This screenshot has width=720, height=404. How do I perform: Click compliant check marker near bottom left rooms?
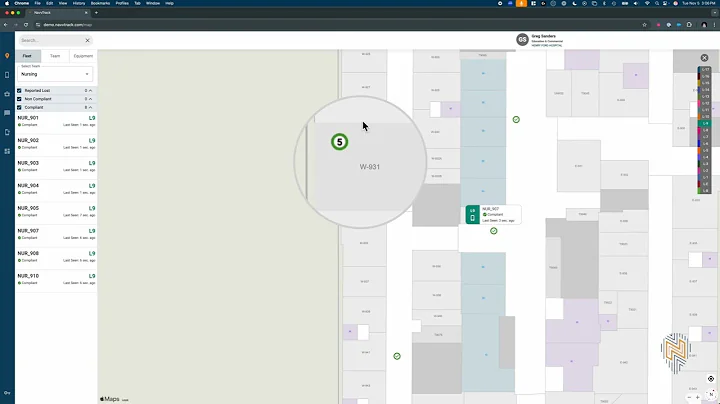coord(397,356)
